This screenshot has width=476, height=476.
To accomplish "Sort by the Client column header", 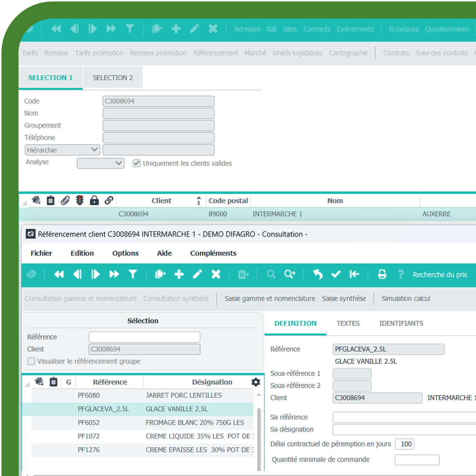I will tap(161, 200).
